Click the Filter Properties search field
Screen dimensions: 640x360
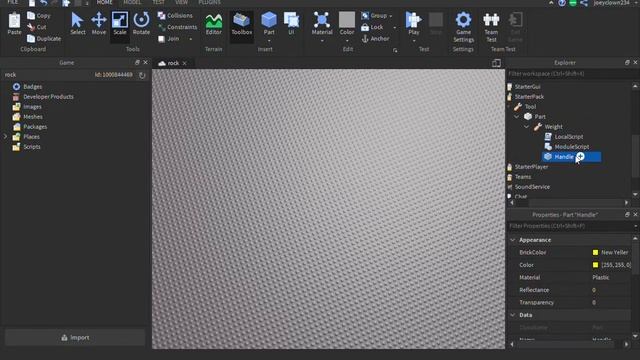pos(570,226)
